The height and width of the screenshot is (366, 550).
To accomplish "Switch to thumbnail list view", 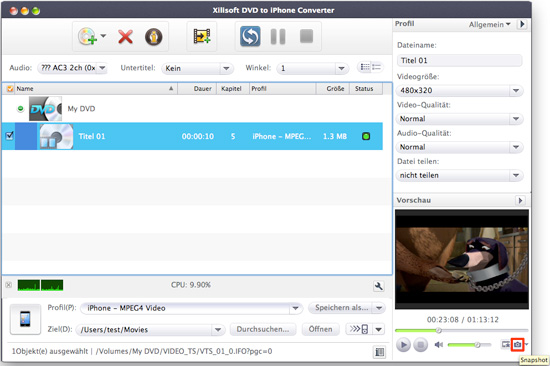I will [x=365, y=67].
